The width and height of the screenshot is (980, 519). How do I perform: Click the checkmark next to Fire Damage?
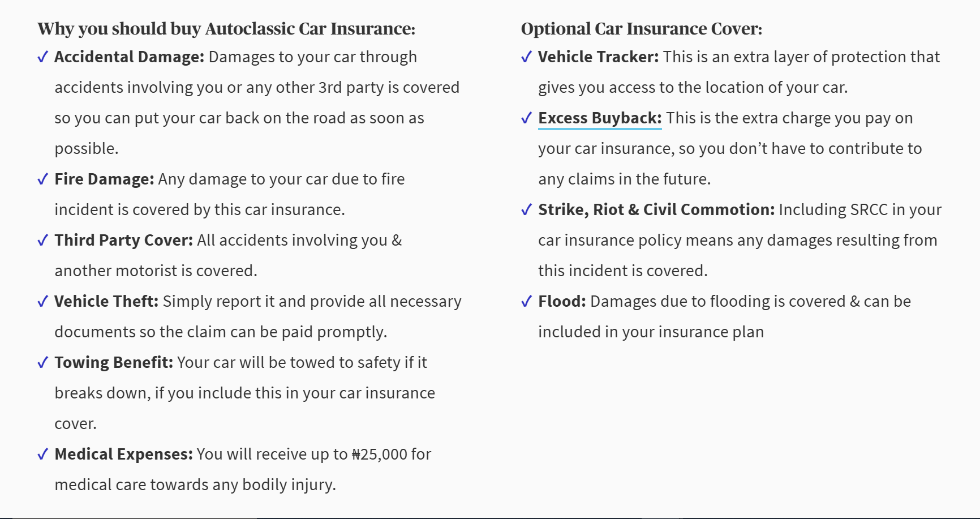tap(43, 179)
